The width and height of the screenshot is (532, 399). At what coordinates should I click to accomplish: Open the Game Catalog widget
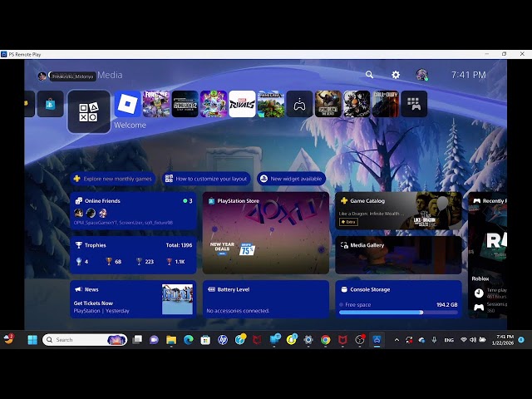click(x=398, y=211)
